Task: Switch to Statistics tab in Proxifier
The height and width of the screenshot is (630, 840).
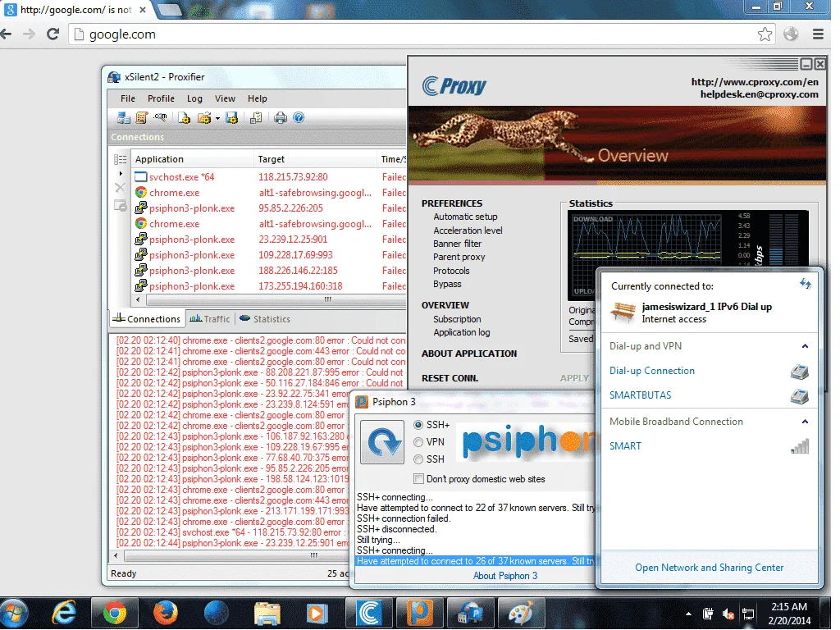Action: [265, 319]
